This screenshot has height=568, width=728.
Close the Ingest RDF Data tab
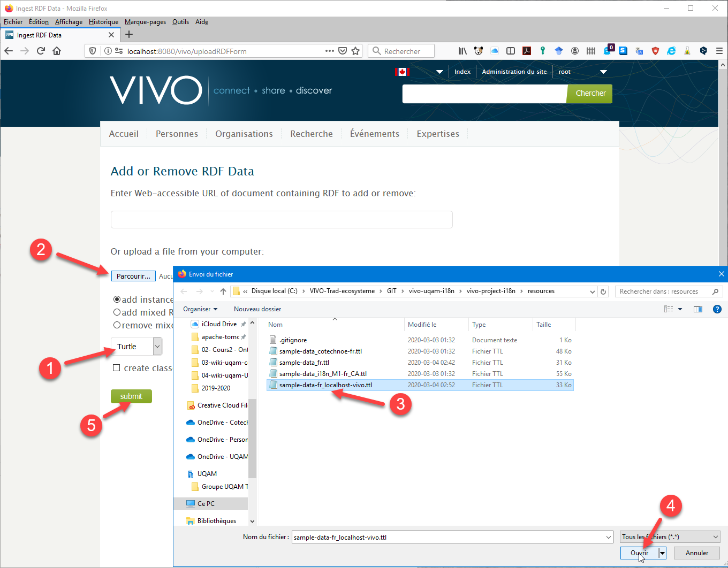[x=111, y=35]
